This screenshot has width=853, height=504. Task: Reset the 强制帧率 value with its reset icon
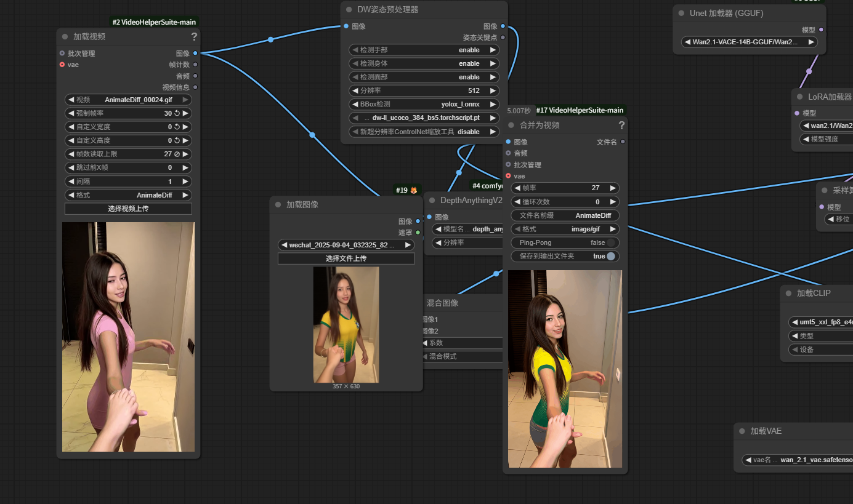pyautogui.click(x=177, y=113)
